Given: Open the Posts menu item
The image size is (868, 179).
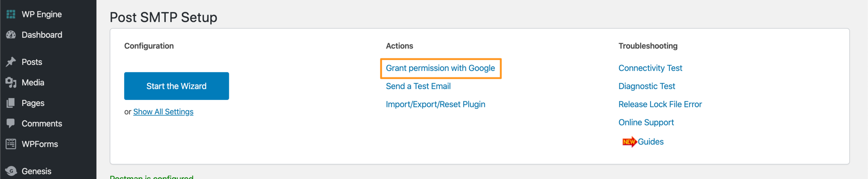Looking at the screenshot, I should pyautogui.click(x=32, y=62).
